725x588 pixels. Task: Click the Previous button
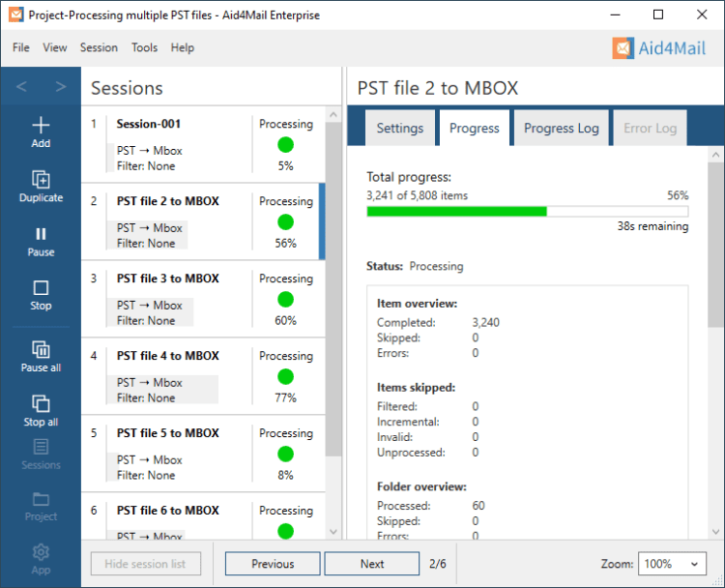click(273, 564)
